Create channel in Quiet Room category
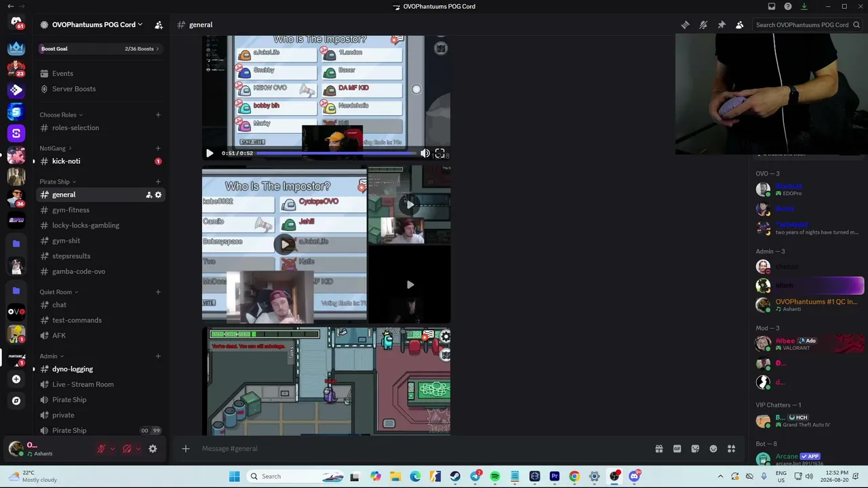 pyautogui.click(x=158, y=292)
